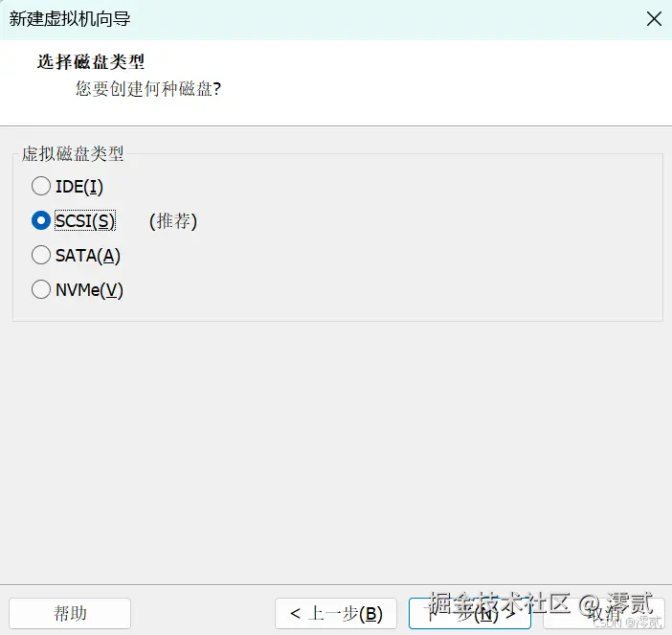672x635 pixels.
Task: Enable the NVMe(V) radio option
Action: tap(41, 289)
